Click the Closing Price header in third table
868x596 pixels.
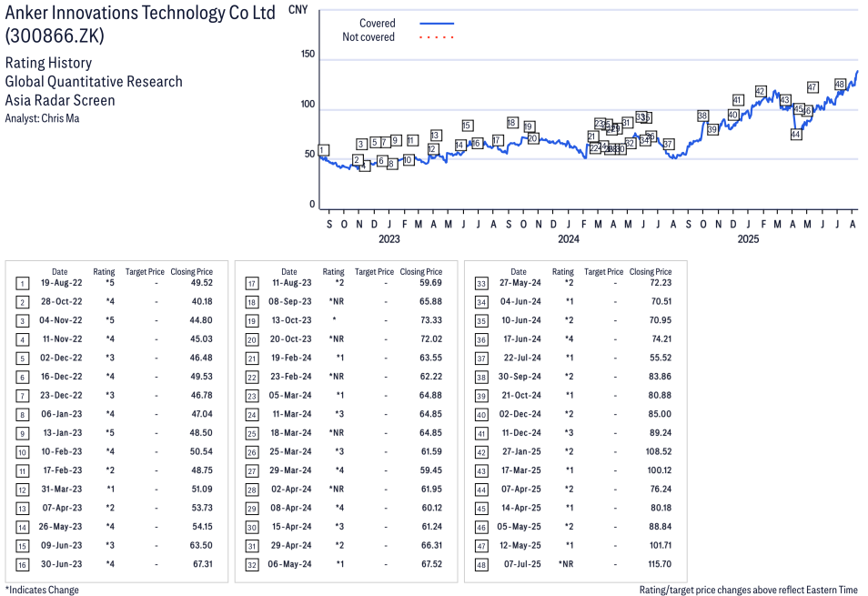(x=651, y=272)
